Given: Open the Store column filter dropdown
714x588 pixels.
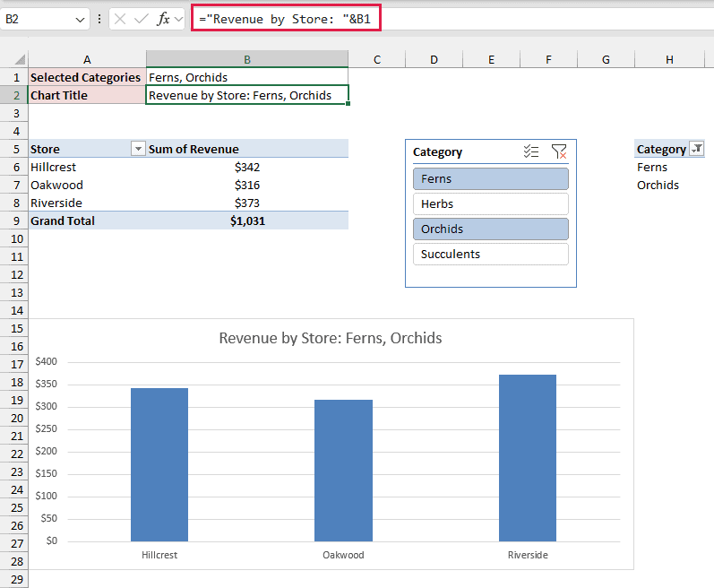Looking at the screenshot, I should [138, 149].
